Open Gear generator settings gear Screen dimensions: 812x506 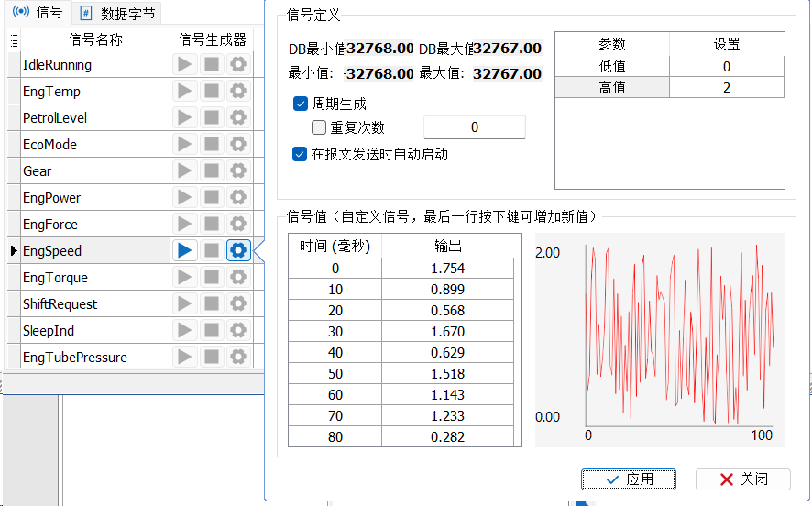tap(238, 170)
